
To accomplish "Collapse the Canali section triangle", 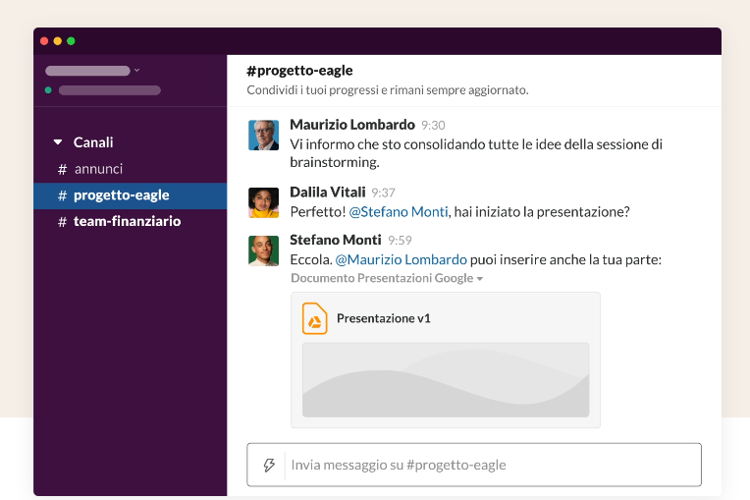I will point(58,143).
